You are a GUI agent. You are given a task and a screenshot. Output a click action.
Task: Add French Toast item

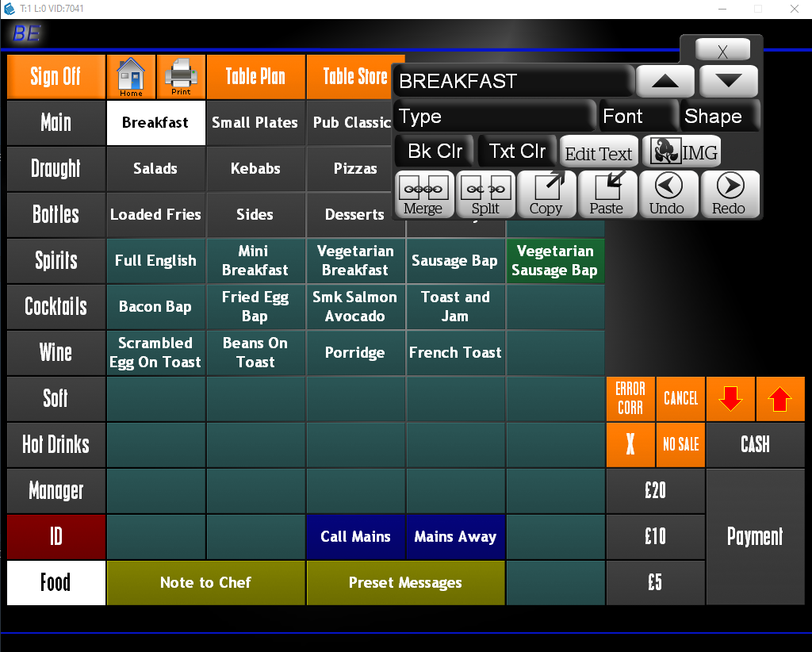(455, 353)
